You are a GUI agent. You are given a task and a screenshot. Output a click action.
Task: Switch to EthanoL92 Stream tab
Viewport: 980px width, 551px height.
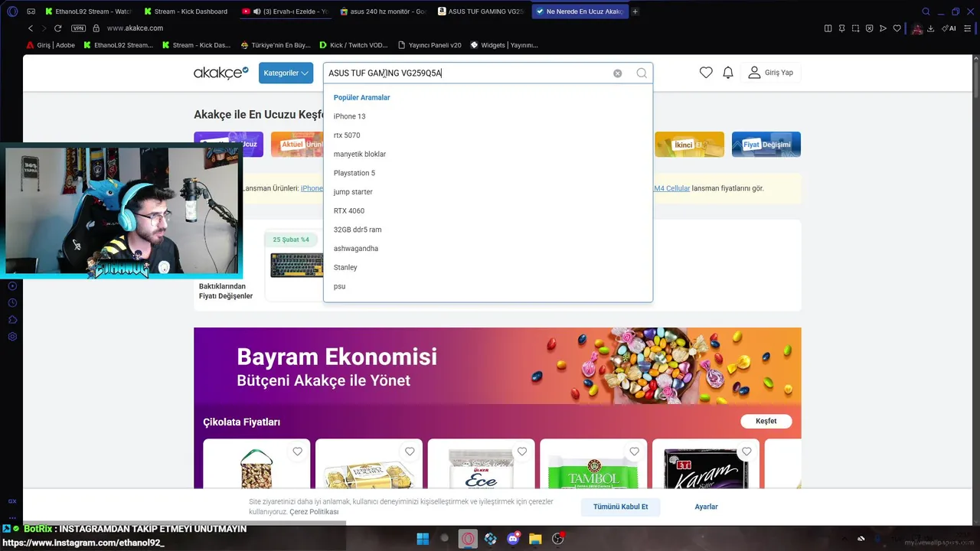coord(88,11)
